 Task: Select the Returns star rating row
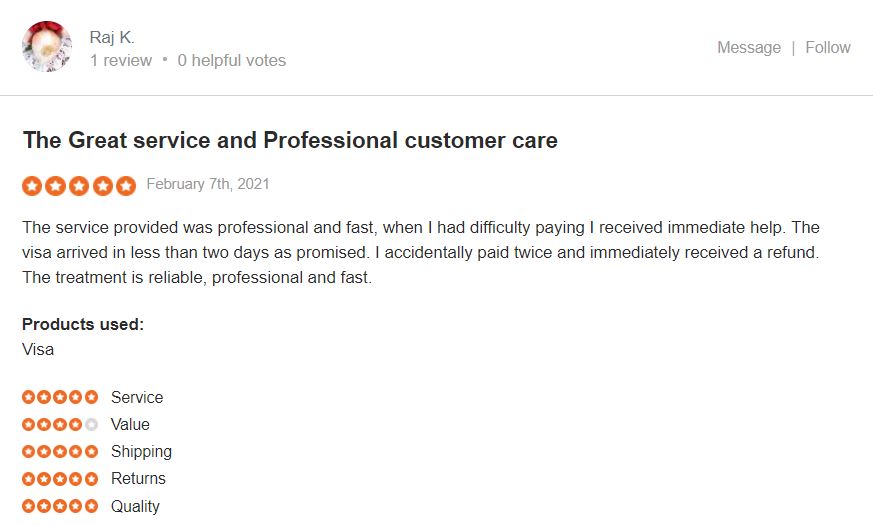(x=94, y=479)
